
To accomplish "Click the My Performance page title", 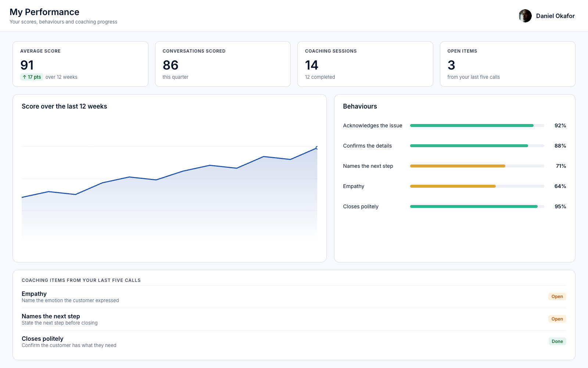I will coord(44,12).
